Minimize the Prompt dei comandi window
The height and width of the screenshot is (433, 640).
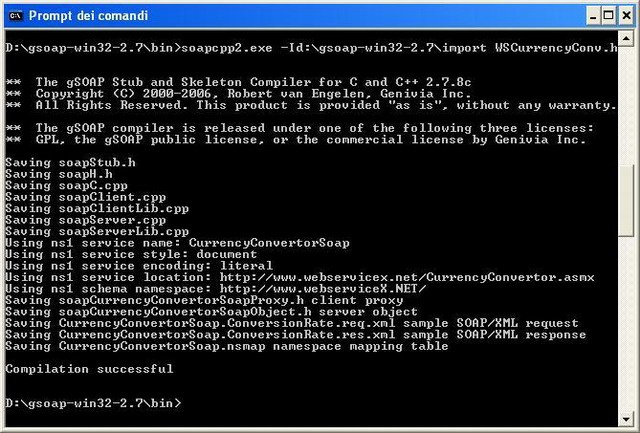click(593, 16)
